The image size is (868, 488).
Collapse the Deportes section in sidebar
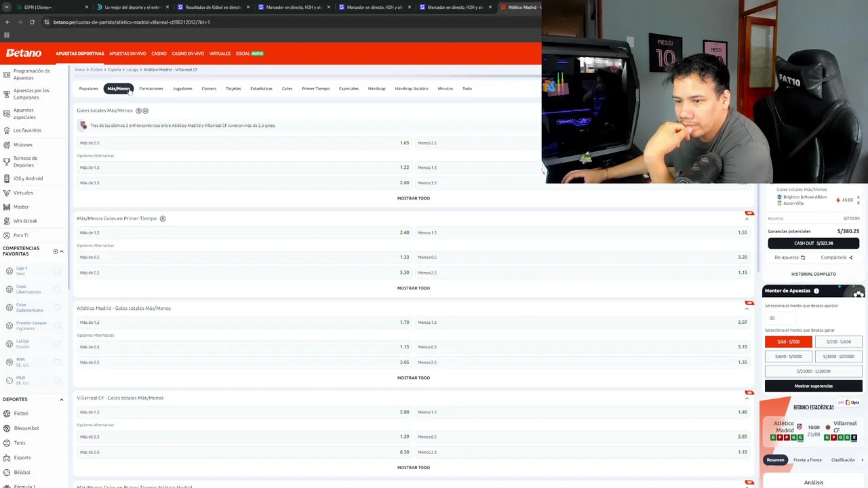click(x=62, y=399)
